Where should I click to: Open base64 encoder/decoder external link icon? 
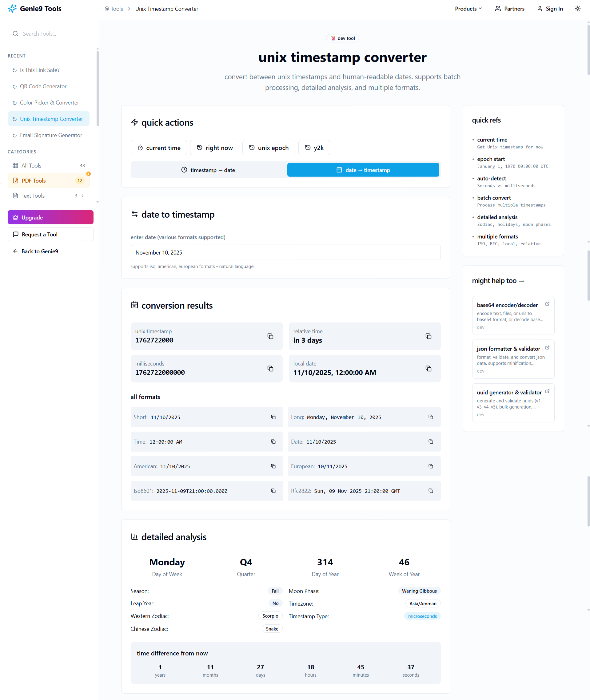pyautogui.click(x=547, y=304)
